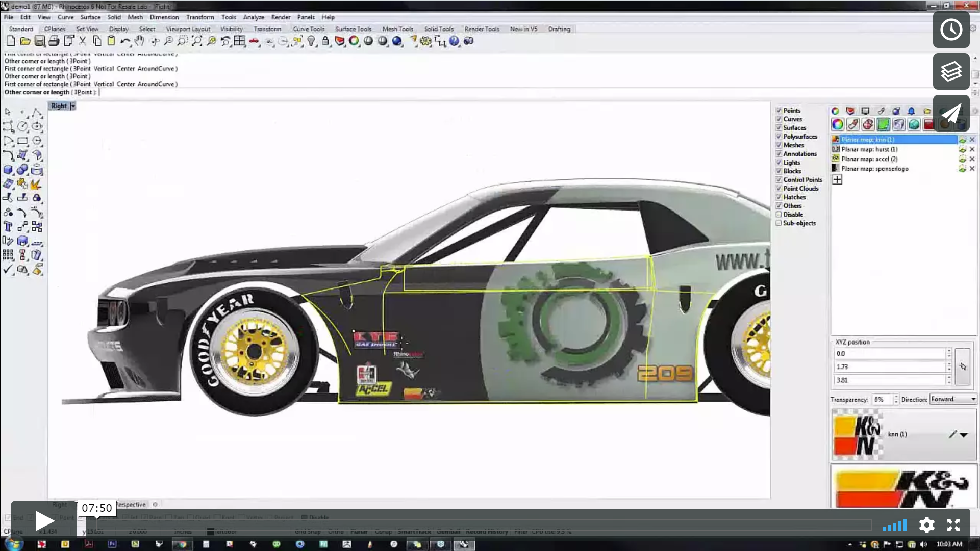Click the Texture Mapping properties button
Image resolution: width=980 pixels, height=551 pixels.
(x=868, y=124)
